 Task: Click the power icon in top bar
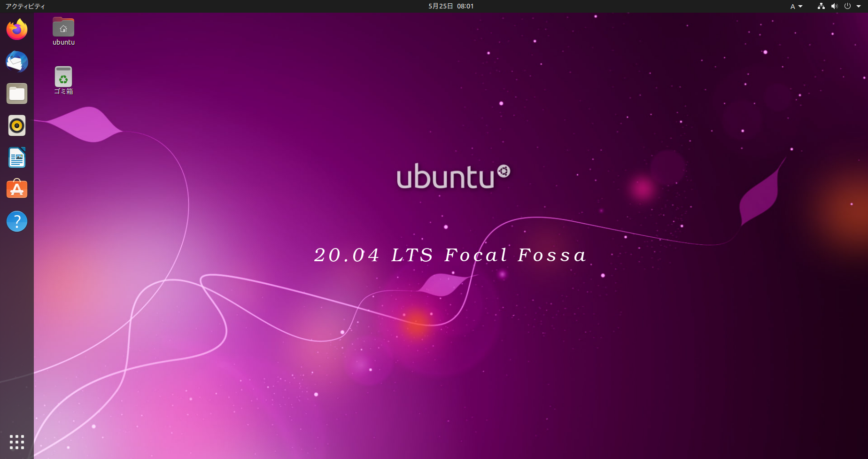[x=847, y=6]
